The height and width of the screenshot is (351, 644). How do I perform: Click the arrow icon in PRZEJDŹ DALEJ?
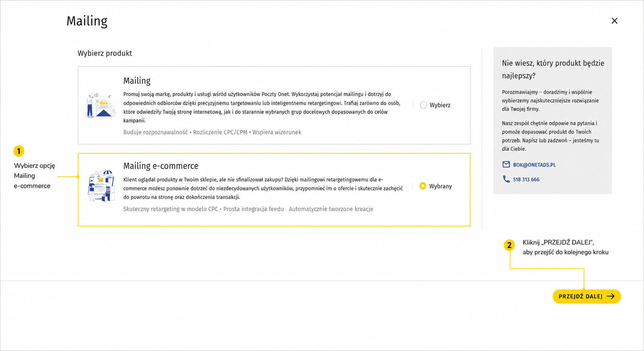point(611,296)
